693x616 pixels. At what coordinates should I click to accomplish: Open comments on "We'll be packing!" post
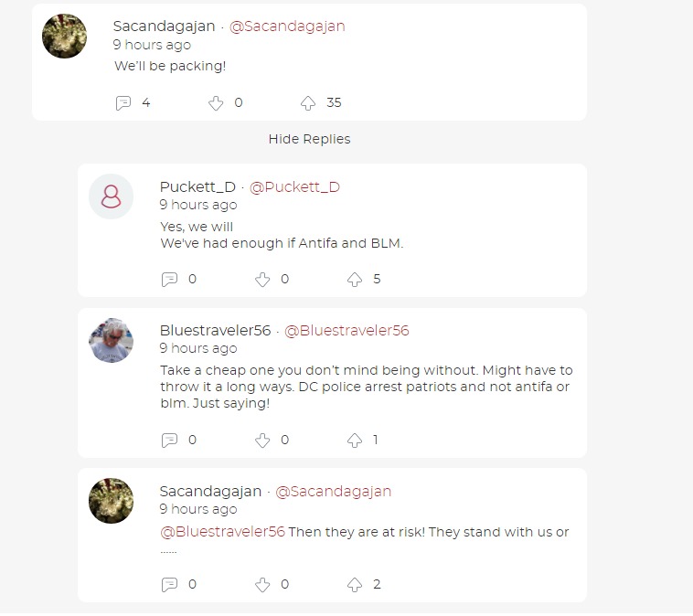(123, 103)
